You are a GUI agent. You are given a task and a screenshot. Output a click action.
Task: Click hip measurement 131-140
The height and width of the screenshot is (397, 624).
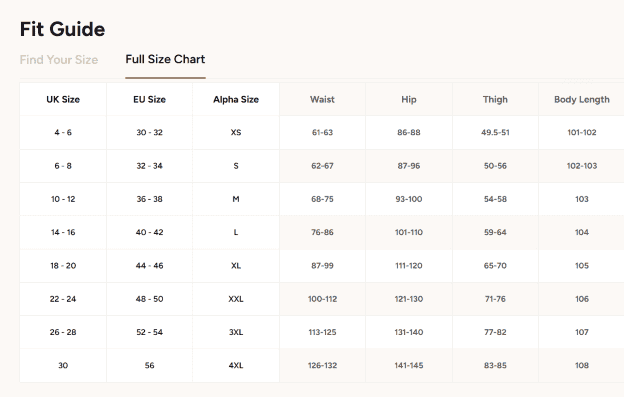pyautogui.click(x=409, y=332)
